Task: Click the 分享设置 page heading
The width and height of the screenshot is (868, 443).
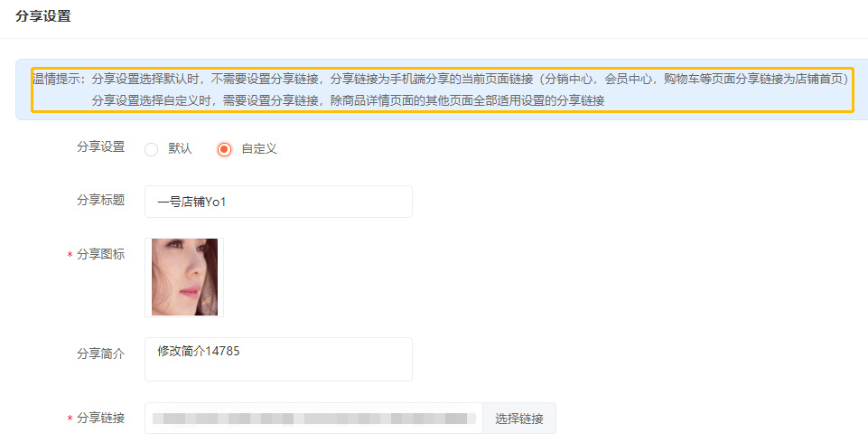Action: point(43,16)
